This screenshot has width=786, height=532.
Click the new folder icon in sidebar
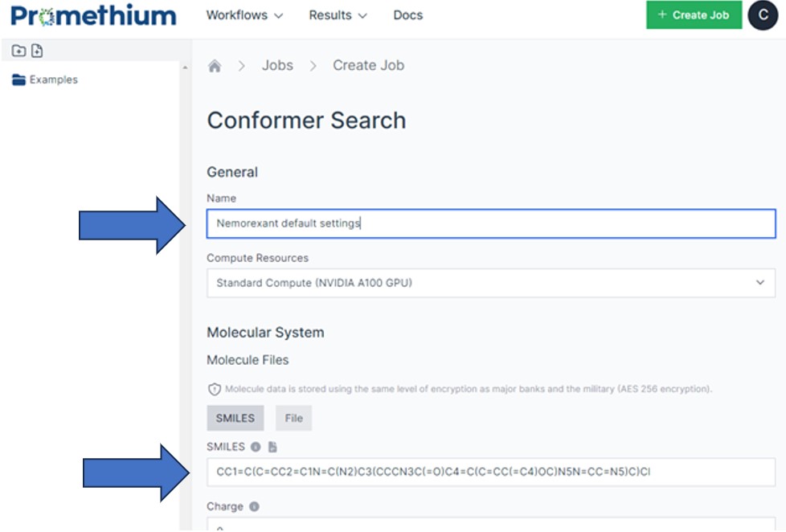pos(18,51)
